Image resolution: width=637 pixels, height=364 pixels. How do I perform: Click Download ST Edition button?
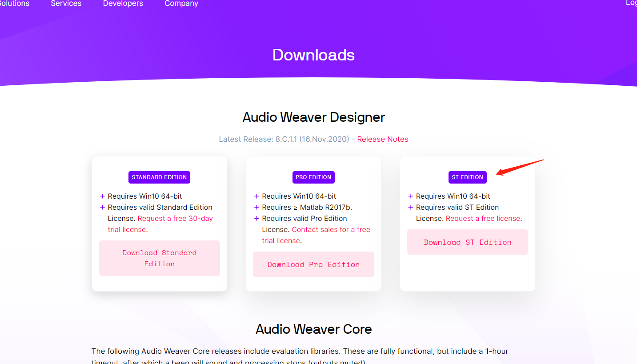[468, 242]
